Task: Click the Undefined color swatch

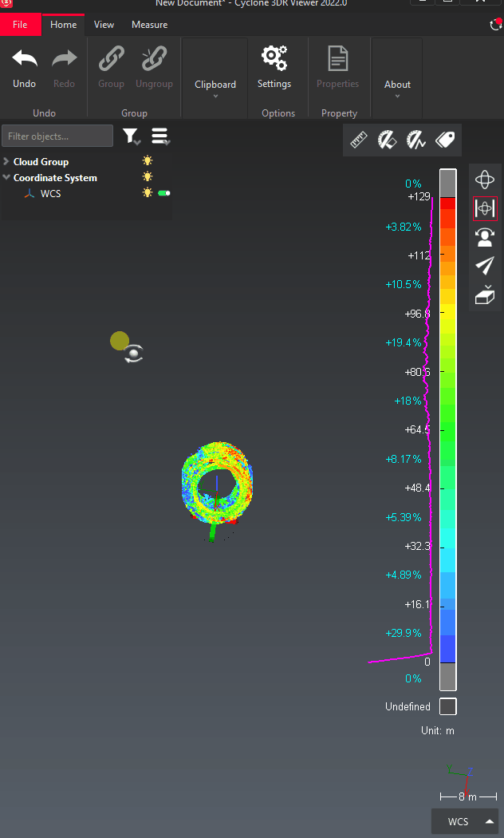Action: pyautogui.click(x=448, y=706)
